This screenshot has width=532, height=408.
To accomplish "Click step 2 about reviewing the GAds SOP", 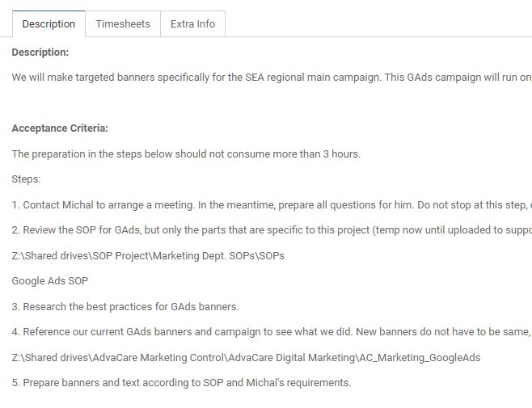I will click(x=272, y=230).
